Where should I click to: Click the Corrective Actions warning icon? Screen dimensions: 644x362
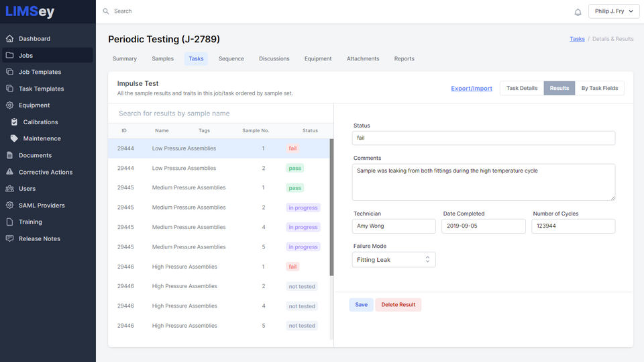coord(9,172)
